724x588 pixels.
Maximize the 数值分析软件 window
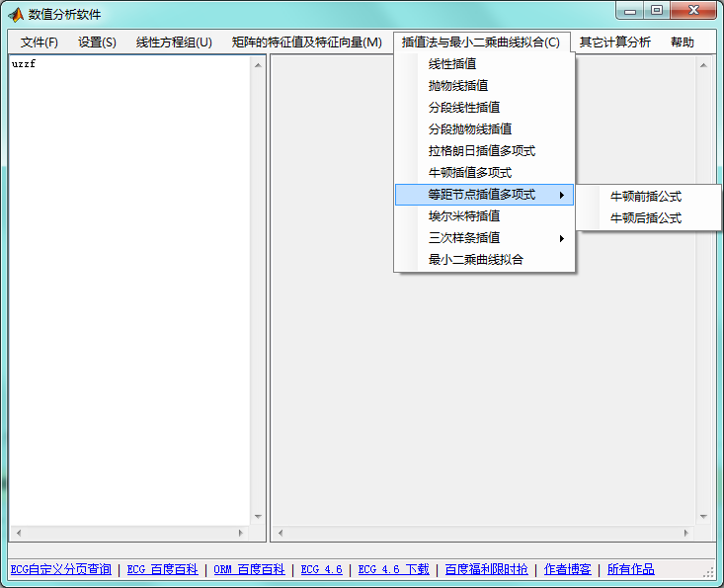click(657, 11)
